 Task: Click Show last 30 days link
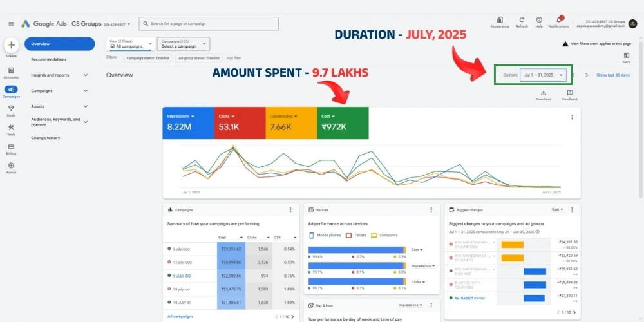point(614,75)
